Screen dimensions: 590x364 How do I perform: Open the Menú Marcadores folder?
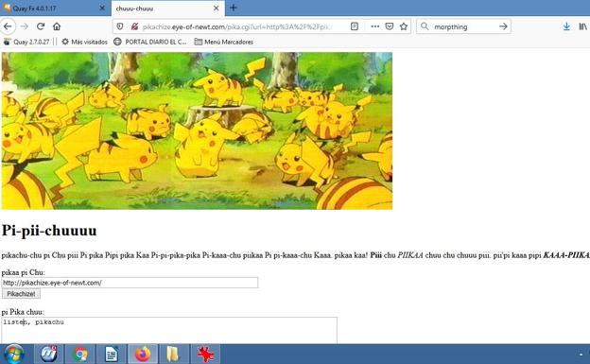223,42
